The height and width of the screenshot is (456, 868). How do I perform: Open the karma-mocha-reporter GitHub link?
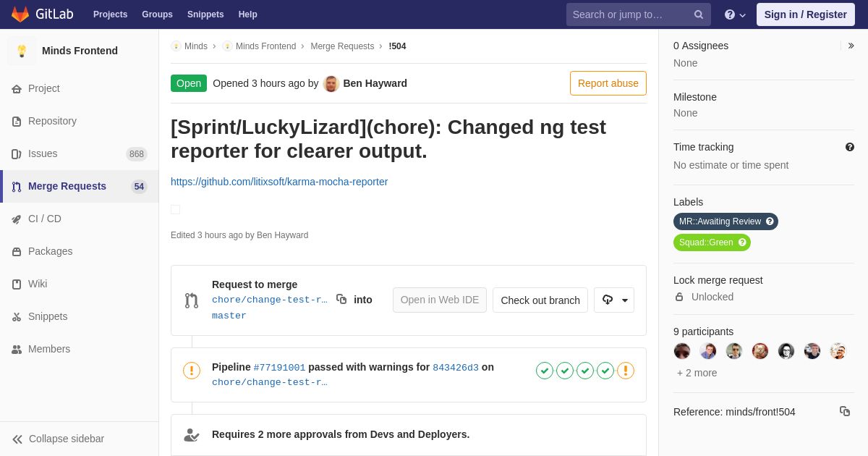[x=279, y=182]
